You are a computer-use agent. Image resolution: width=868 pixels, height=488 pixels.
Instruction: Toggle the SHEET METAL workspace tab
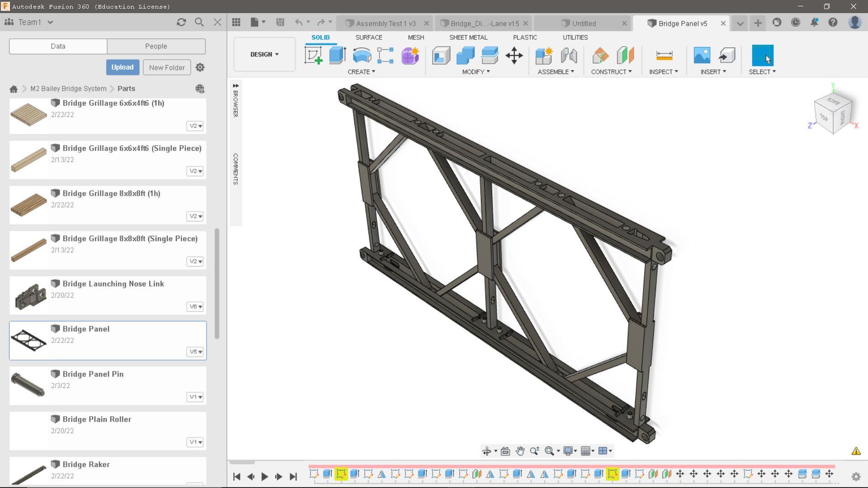468,38
